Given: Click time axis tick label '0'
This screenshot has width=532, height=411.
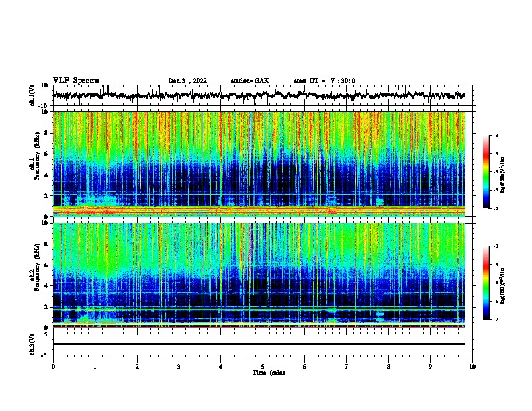Looking at the screenshot, I should (x=53, y=366).
